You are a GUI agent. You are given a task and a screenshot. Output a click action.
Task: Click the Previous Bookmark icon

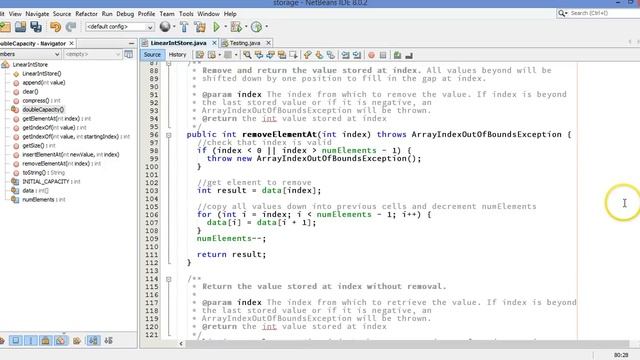pos(308,55)
